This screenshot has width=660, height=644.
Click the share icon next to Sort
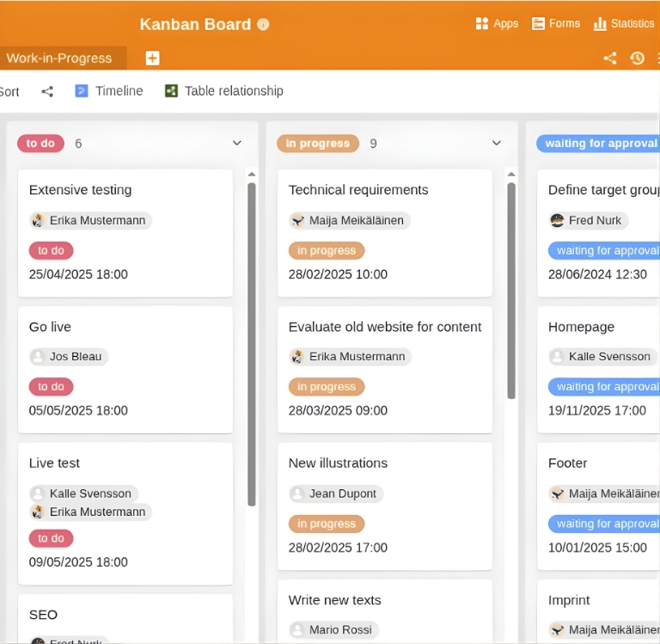point(47,91)
